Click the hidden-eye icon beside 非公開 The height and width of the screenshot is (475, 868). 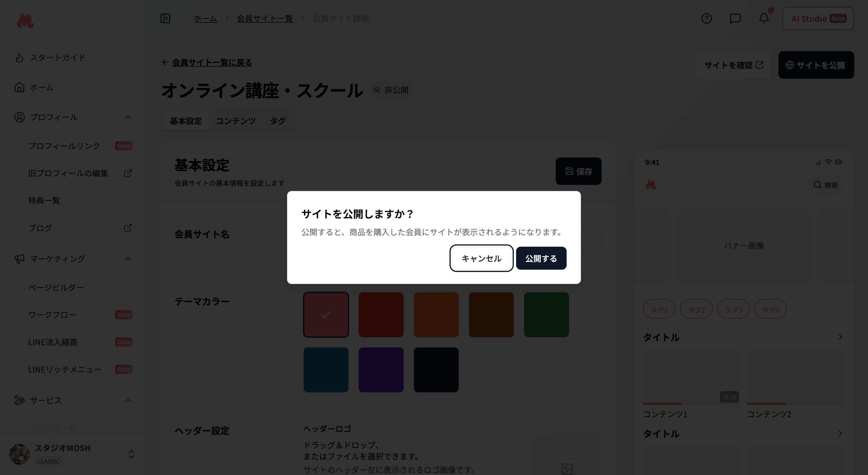[376, 90]
